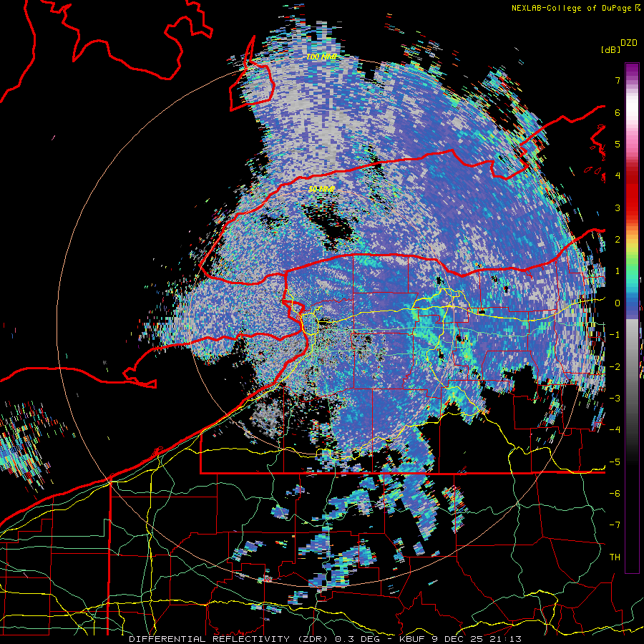Click the TH threshold label

[615, 557]
